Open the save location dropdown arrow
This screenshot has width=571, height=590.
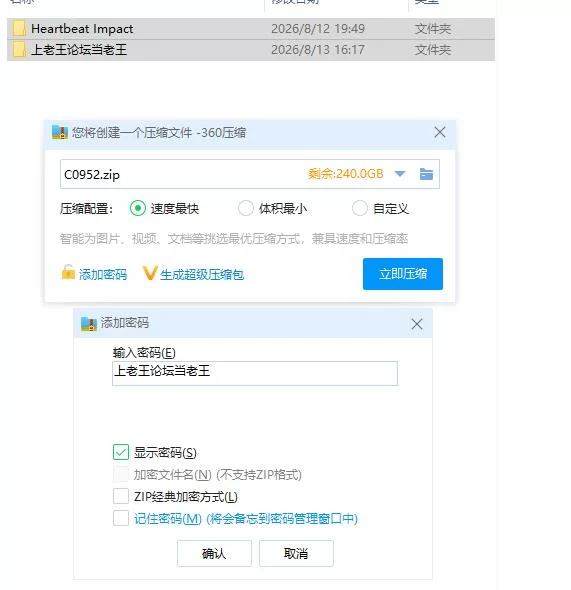tap(400, 174)
